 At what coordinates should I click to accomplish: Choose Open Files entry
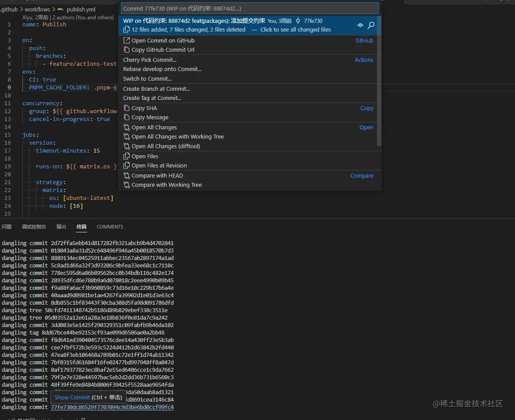(250, 157)
